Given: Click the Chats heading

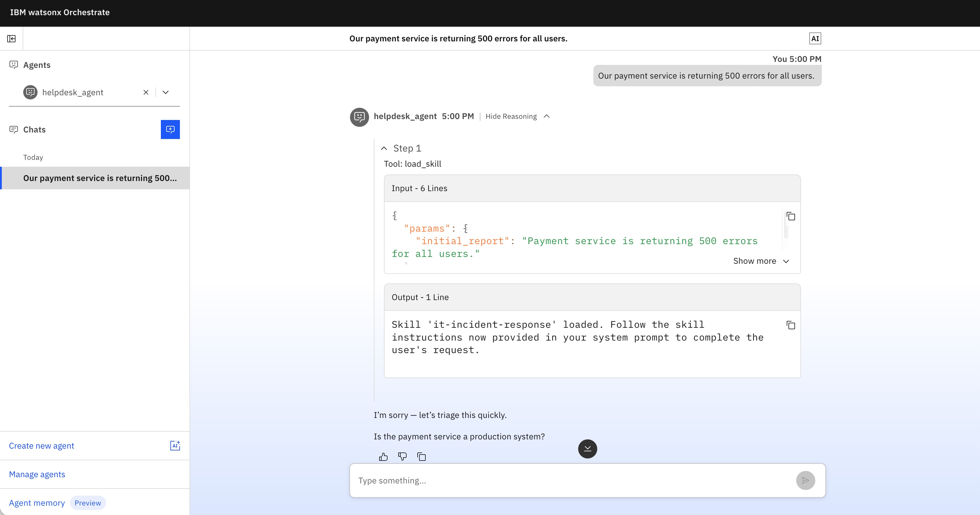Looking at the screenshot, I should pyautogui.click(x=34, y=129).
